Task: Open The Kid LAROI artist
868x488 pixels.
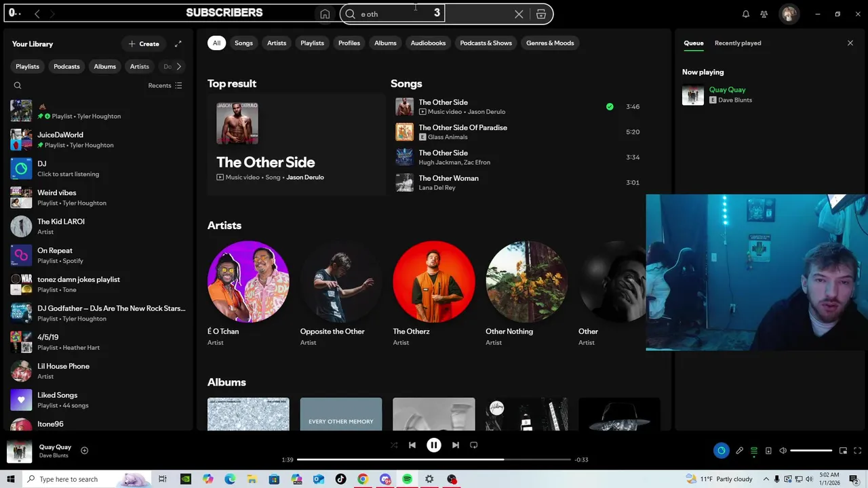Action: [98, 226]
